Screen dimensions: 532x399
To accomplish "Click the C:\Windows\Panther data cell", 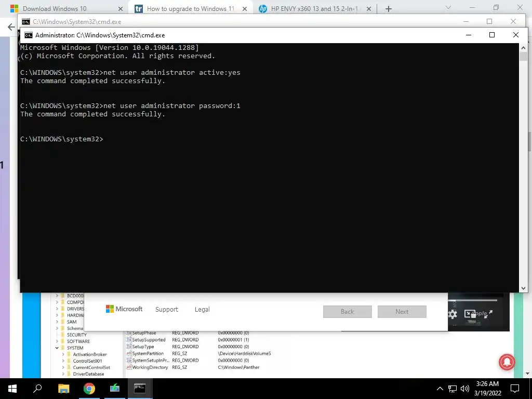I will point(238,367).
